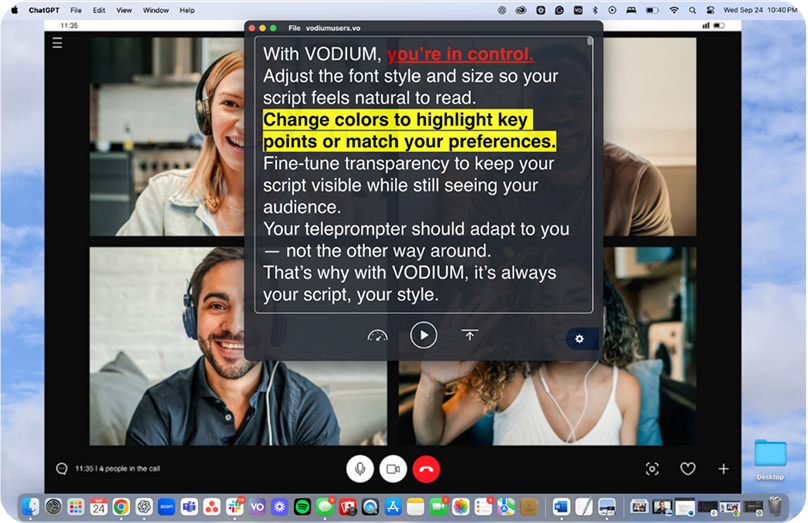Viewport: 808px width, 523px height.
Task: Open the View menu
Action: tap(124, 10)
